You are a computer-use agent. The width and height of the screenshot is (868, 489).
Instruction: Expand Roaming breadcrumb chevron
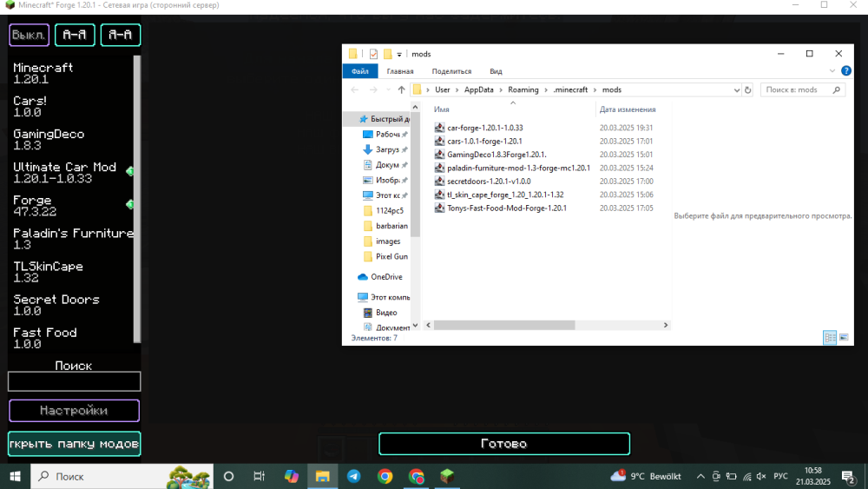point(546,89)
